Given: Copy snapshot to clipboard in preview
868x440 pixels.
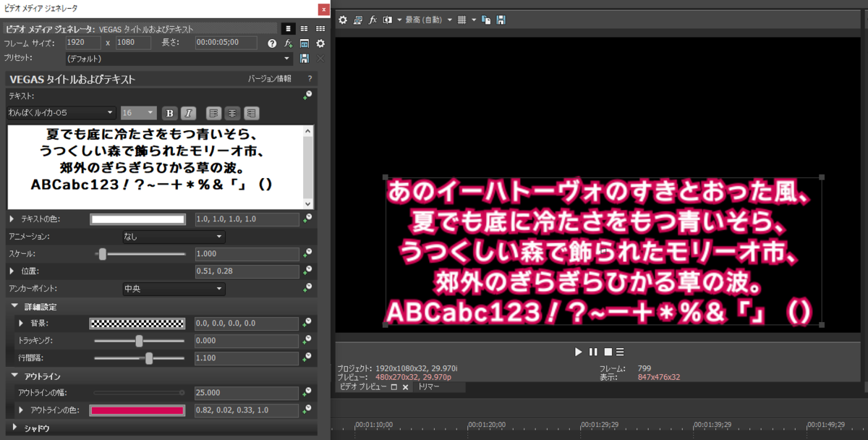Looking at the screenshot, I should click(486, 20).
